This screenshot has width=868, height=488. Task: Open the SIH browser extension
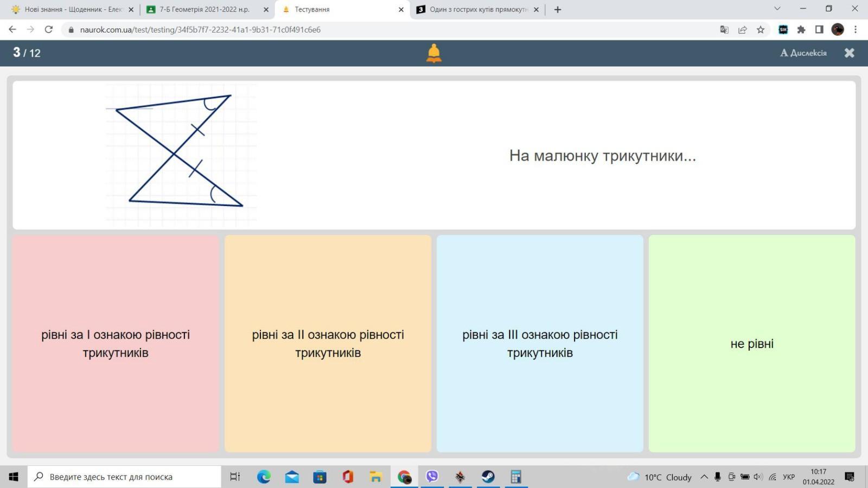pyautogui.click(x=783, y=29)
